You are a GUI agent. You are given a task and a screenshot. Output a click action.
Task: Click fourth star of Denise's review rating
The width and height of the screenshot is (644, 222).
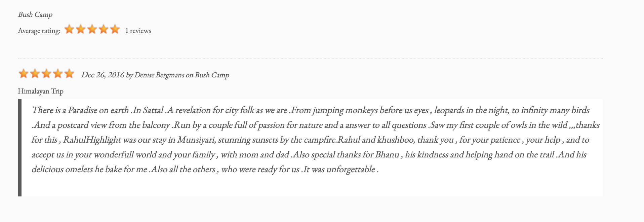[58, 74]
